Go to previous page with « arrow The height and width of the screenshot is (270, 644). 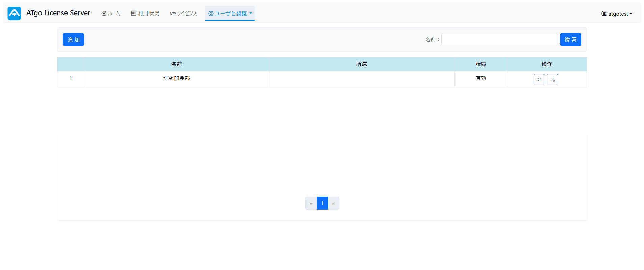[311, 204]
